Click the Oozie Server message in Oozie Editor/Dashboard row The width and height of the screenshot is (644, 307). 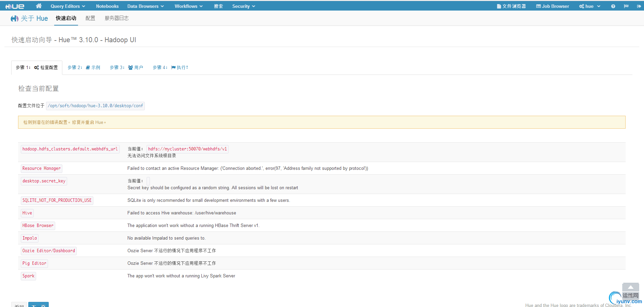(172, 251)
